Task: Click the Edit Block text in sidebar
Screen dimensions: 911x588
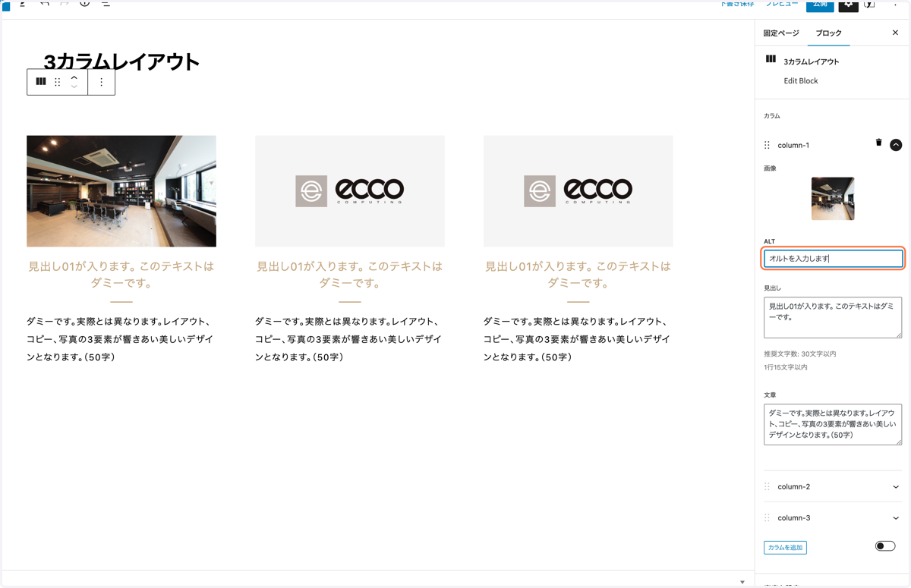Action: click(x=801, y=80)
